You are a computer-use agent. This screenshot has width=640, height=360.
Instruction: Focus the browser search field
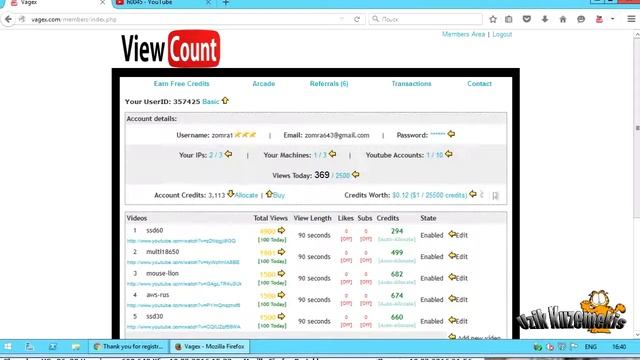(x=426, y=19)
